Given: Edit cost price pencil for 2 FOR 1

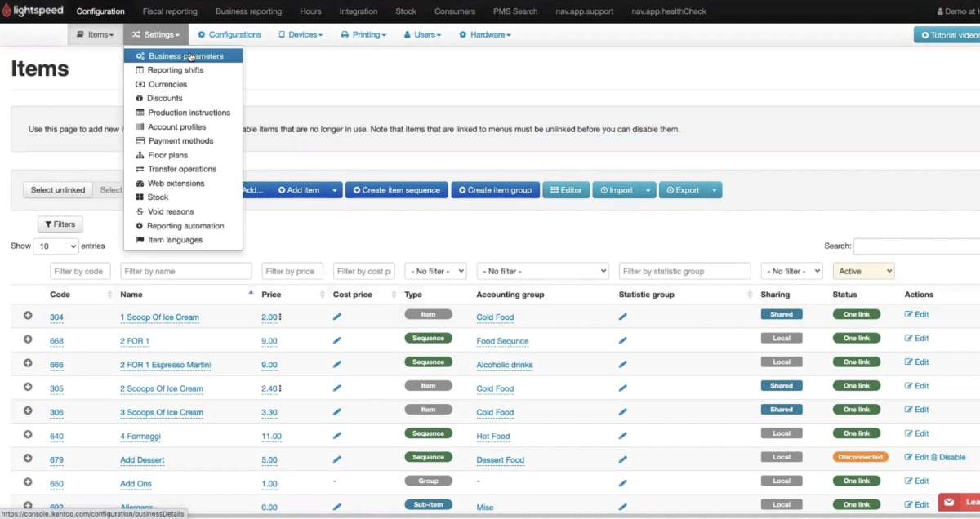Looking at the screenshot, I should [x=337, y=341].
